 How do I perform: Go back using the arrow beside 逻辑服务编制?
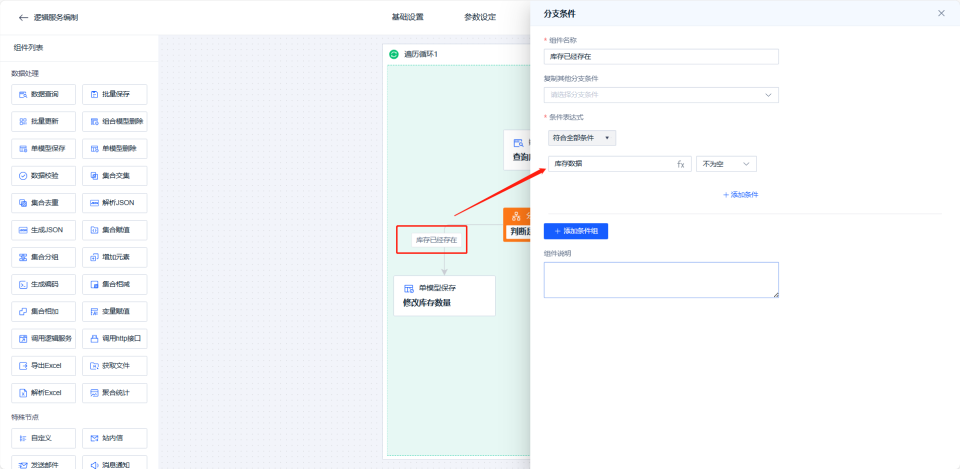tap(23, 18)
